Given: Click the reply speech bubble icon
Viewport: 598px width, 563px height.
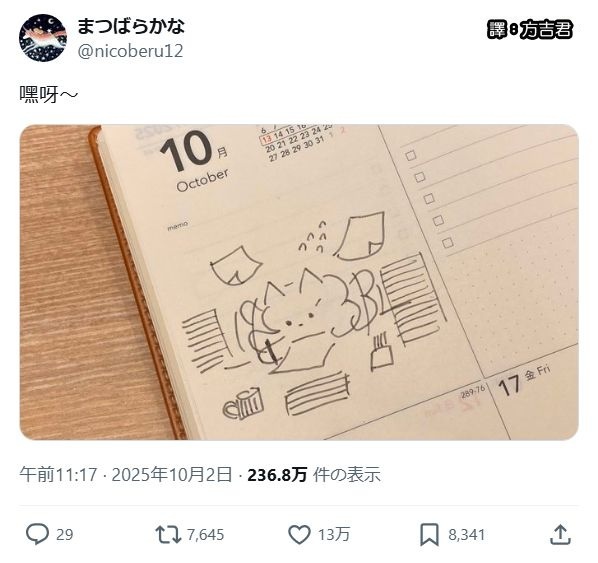Looking at the screenshot, I should coord(37,534).
